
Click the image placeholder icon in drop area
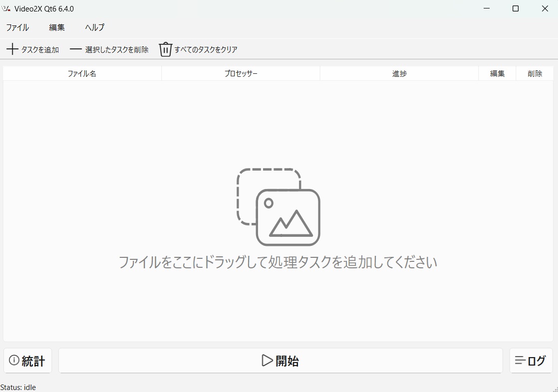278,207
